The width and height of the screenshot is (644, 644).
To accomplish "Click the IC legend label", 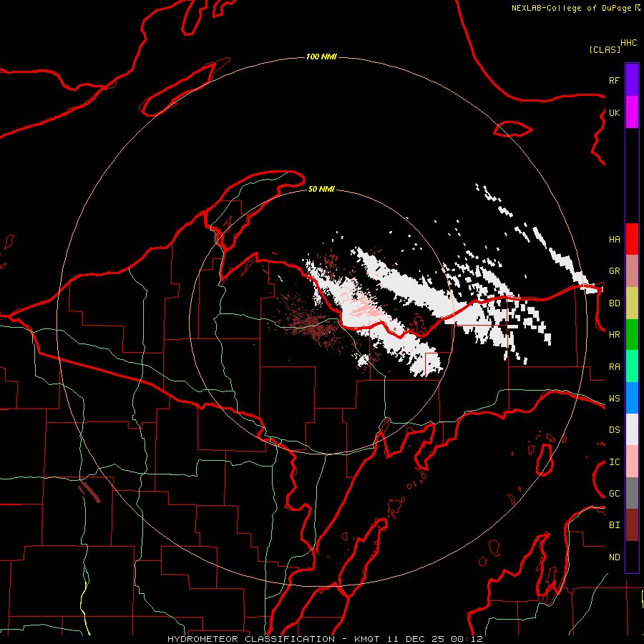I will tap(614, 462).
